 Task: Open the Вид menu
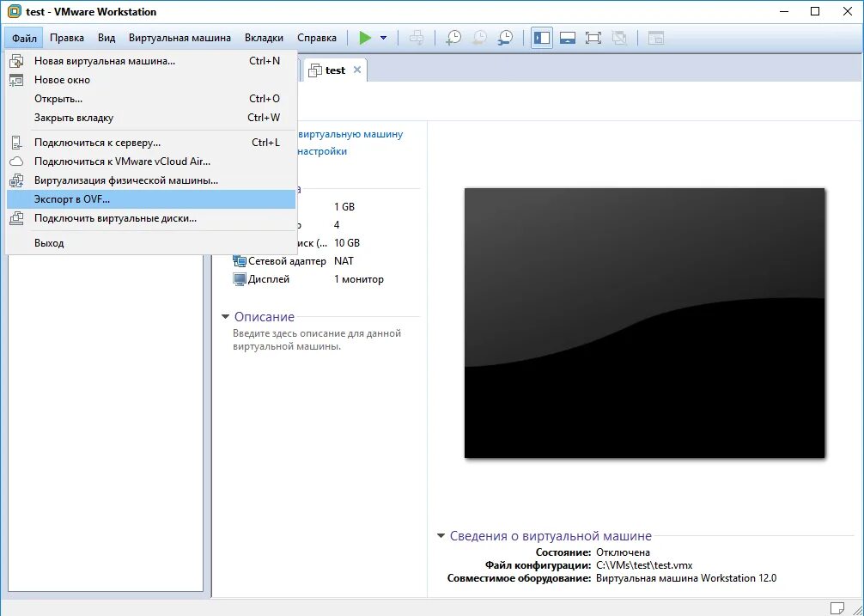pos(106,38)
